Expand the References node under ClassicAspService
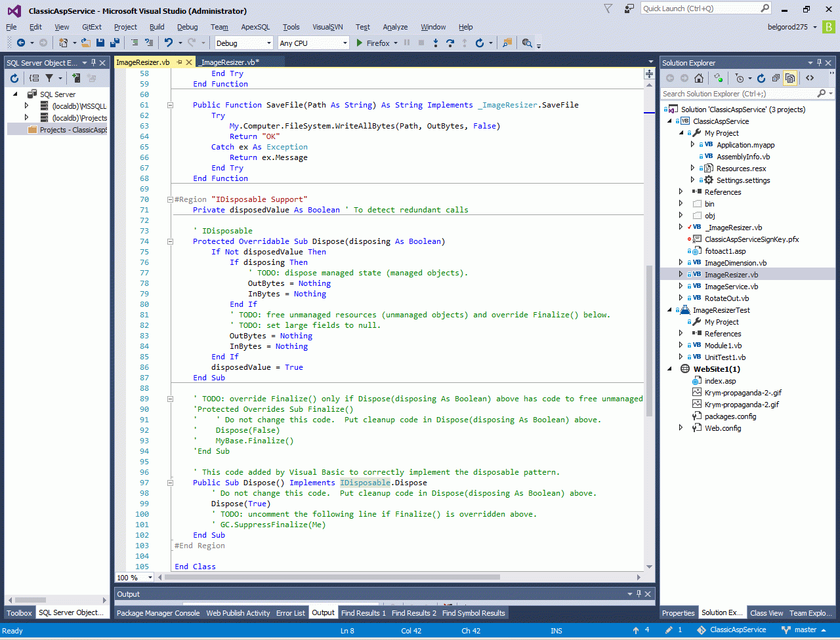 tap(681, 192)
